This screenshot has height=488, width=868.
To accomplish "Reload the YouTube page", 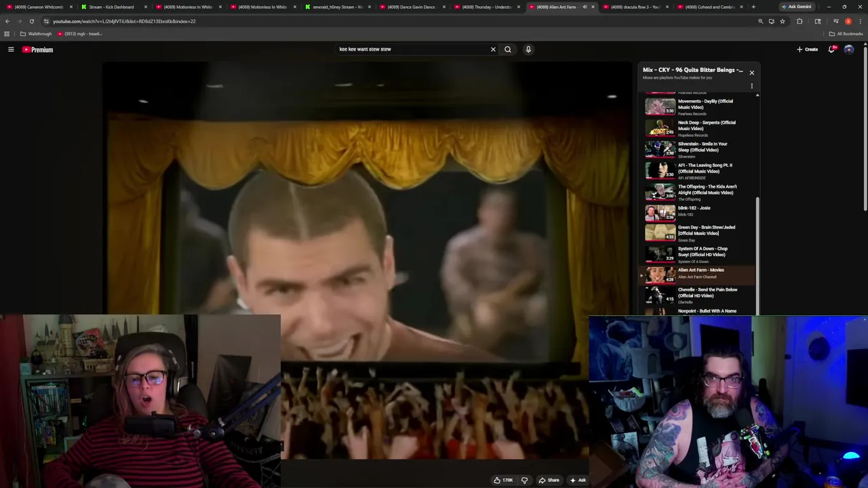I will click(x=31, y=21).
